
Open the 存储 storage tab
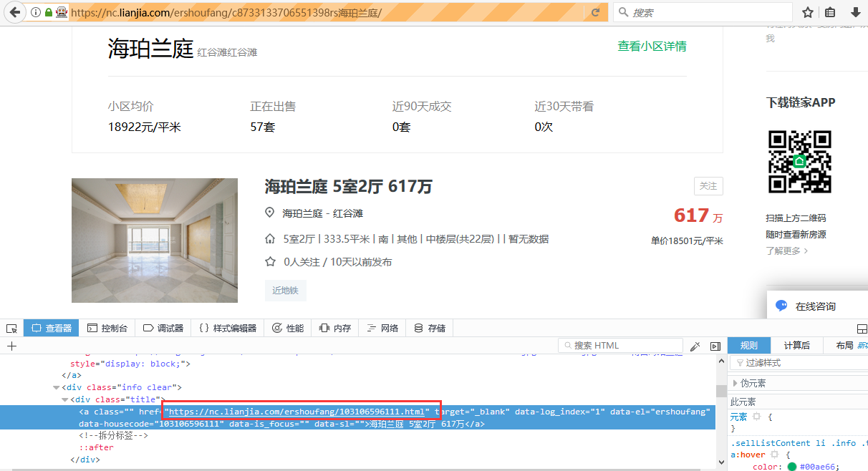(430, 328)
